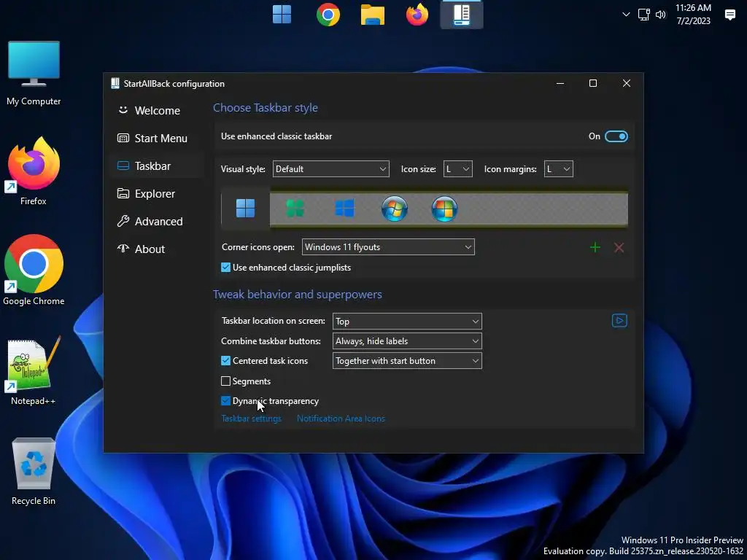Maximize the StartAllBack configuration window
This screenshot has width=747, height=560.
point(593,83)
